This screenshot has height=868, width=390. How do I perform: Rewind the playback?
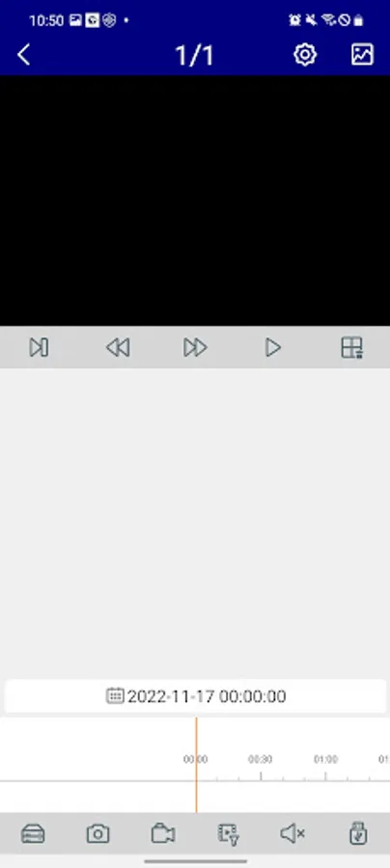(x=118, y=347)
